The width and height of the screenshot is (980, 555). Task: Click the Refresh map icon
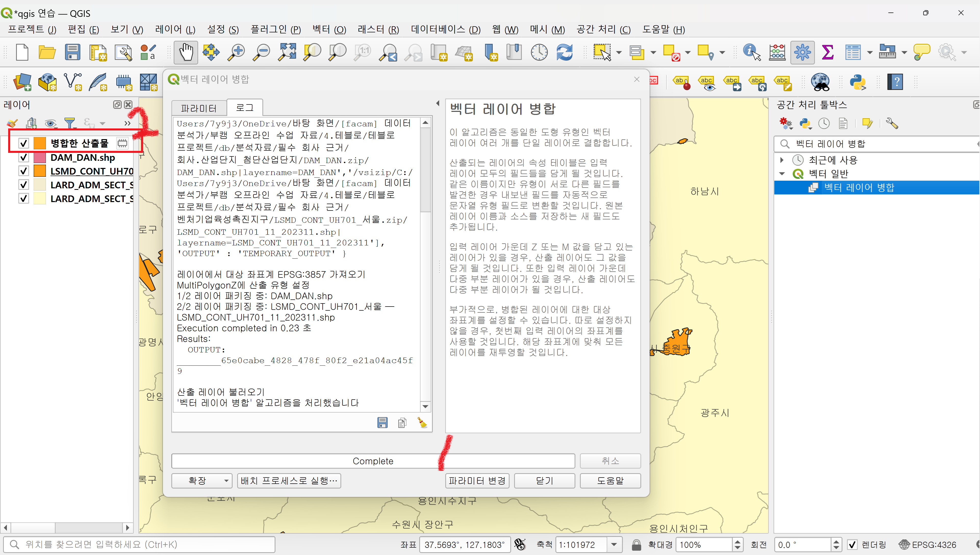564,52
